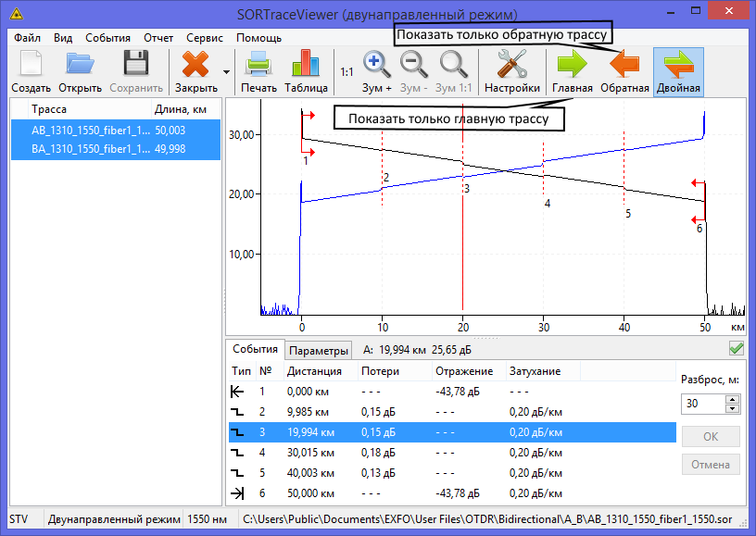Decrease the Разброс value with down arrow
Image resolution: width=756 pixels, height=536 pixels.
point(733,408)
